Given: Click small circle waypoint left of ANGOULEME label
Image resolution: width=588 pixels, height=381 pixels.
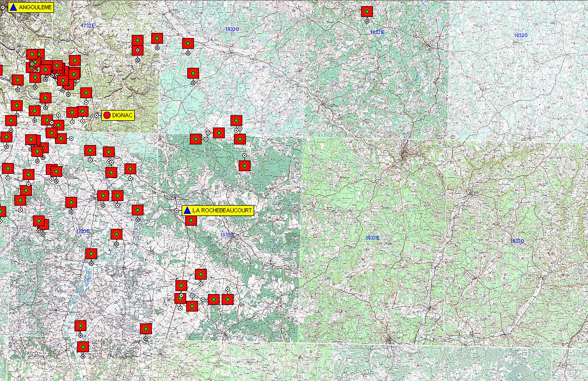Looking at the screenshot, I should coord(3,8).
